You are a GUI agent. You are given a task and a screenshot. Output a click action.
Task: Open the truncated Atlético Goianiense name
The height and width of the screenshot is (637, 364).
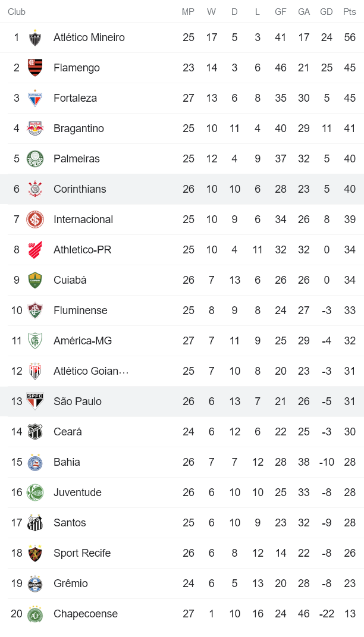point(91,371)
